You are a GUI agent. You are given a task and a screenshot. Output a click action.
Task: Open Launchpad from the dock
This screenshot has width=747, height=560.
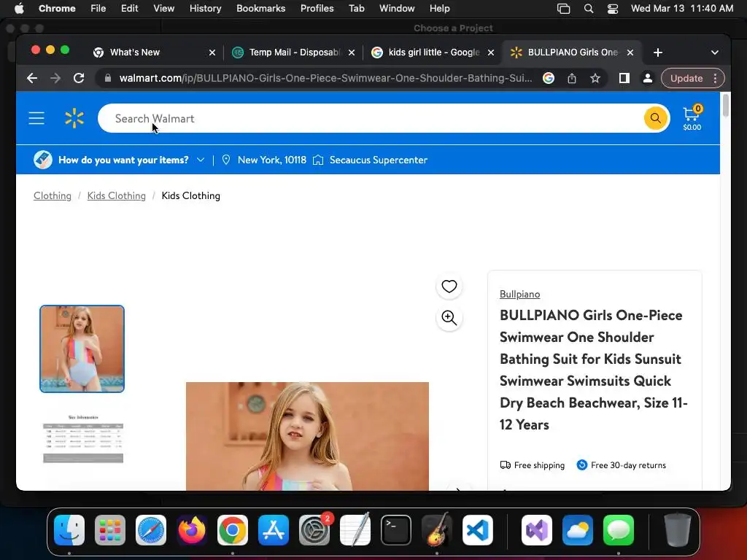110,530
